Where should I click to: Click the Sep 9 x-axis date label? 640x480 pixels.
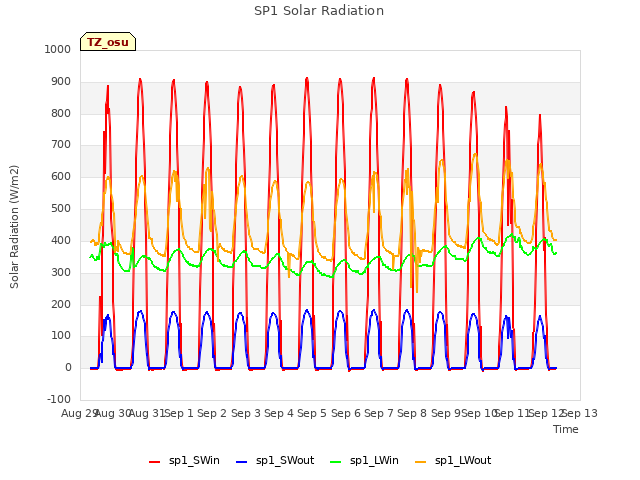tap(446, 413)
